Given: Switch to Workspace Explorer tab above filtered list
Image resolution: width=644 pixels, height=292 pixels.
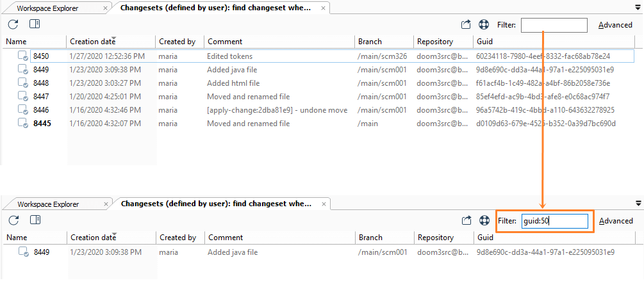Looking at the screenshot, I should [x=49, y=204].
